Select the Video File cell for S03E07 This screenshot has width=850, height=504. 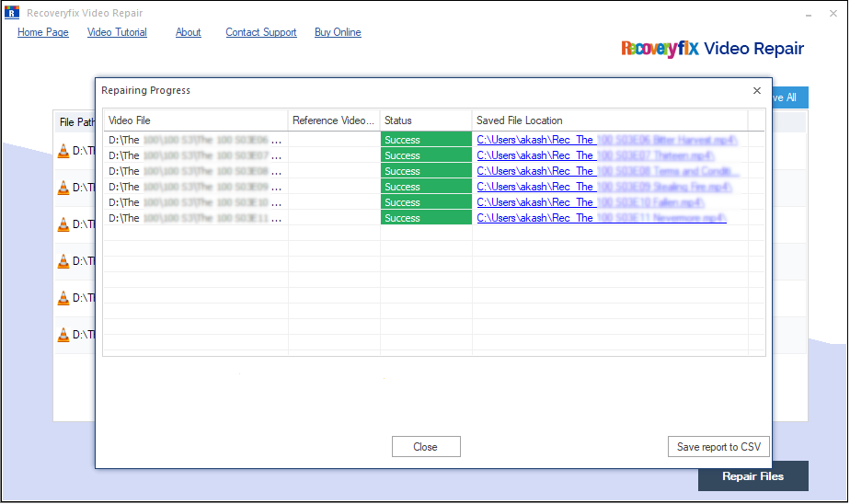196,155
